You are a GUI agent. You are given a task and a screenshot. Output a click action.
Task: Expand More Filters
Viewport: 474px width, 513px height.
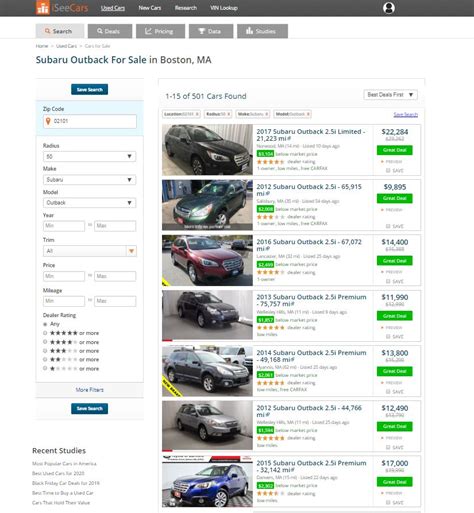tap(89, 390)
